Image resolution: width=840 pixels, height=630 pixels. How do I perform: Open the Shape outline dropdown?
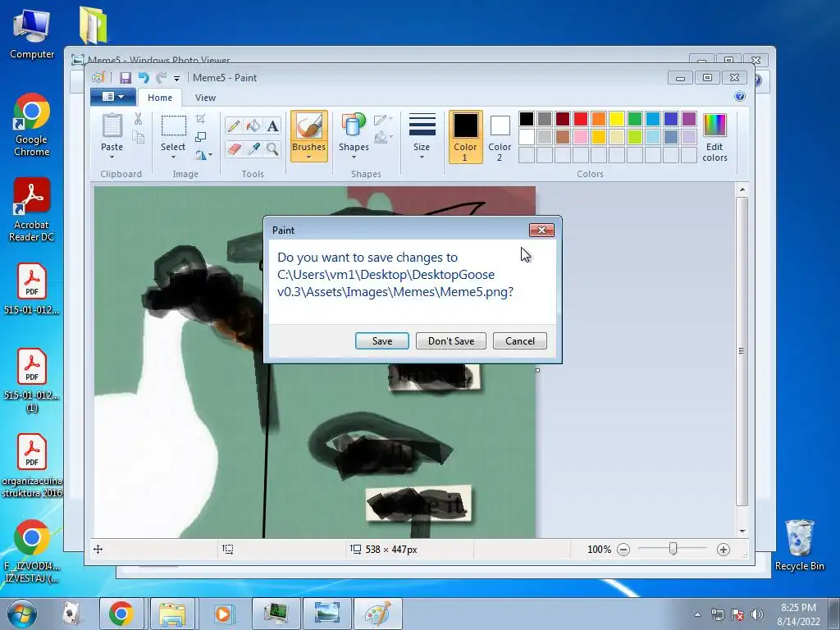pyautogui.click(x=384, y=120)
